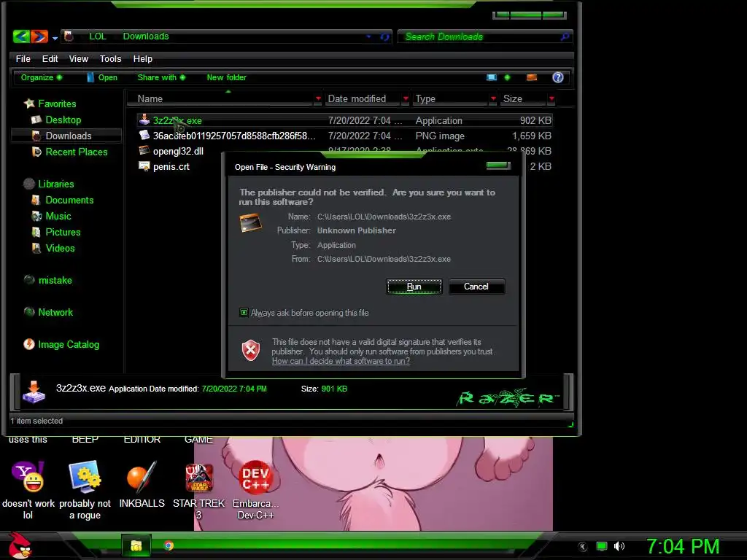Image resolution: width=747 pixels, height=560 pixels.
Task: Select the opengl32.dll file
Action: [178, 151]
